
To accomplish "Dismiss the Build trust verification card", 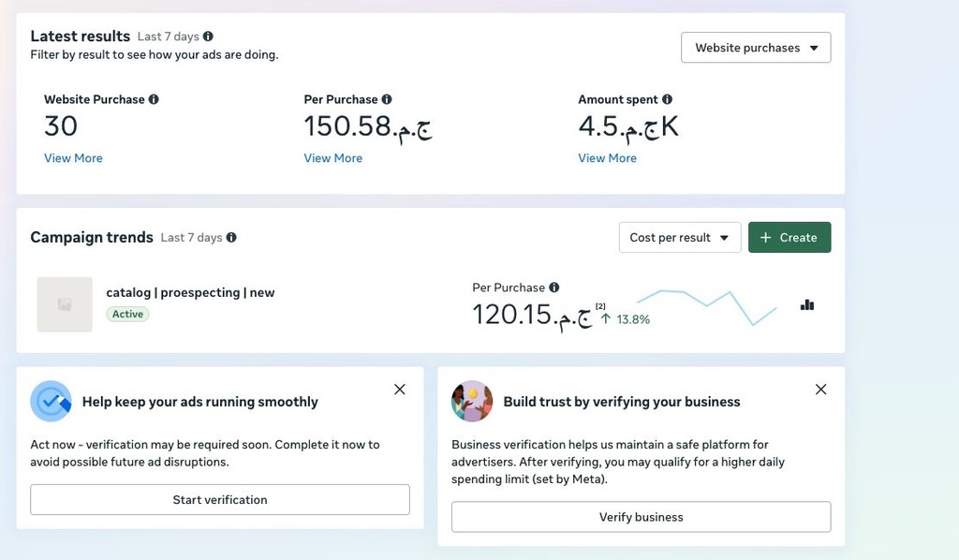I will 821,390.
